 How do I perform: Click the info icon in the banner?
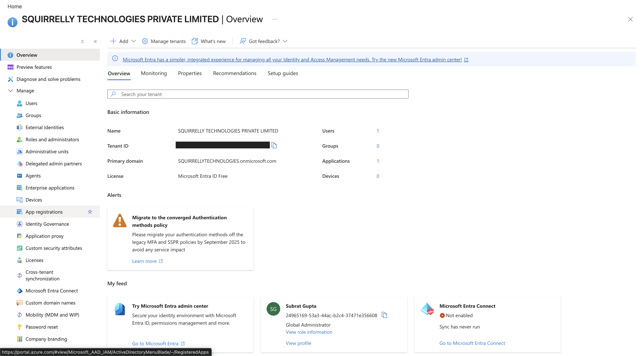(x=115, y=58)
